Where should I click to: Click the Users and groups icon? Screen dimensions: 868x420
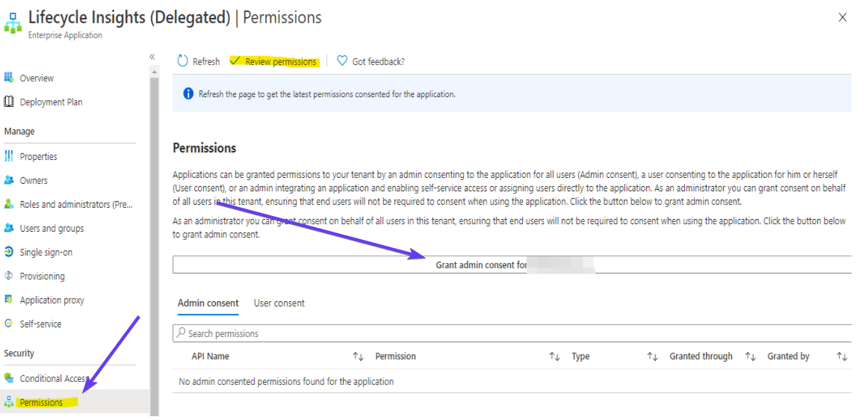[8, 228]
